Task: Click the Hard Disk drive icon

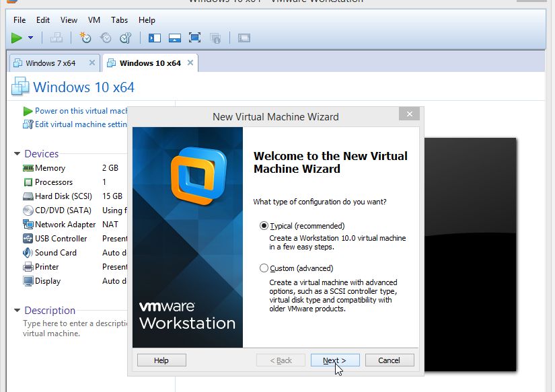Action: point(28,196)
